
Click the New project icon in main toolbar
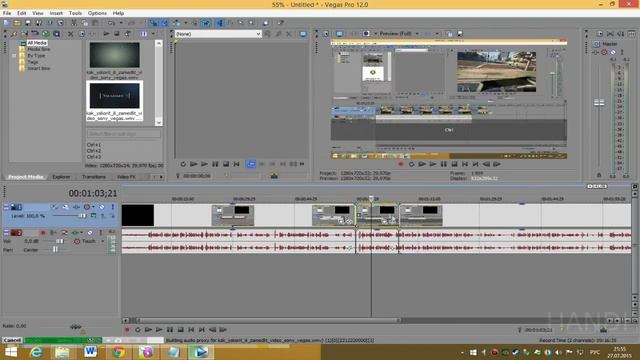[6, 23]
